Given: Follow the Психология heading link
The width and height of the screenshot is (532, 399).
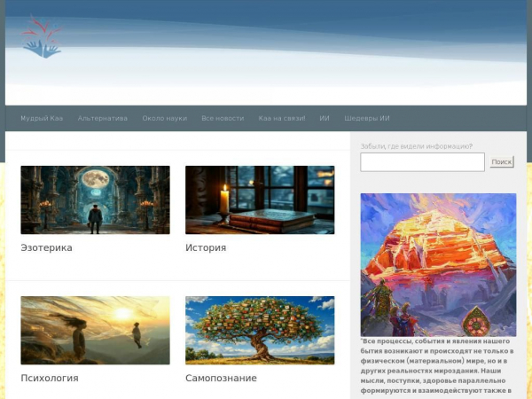Looking at the screenshot, I should [50, 378].
